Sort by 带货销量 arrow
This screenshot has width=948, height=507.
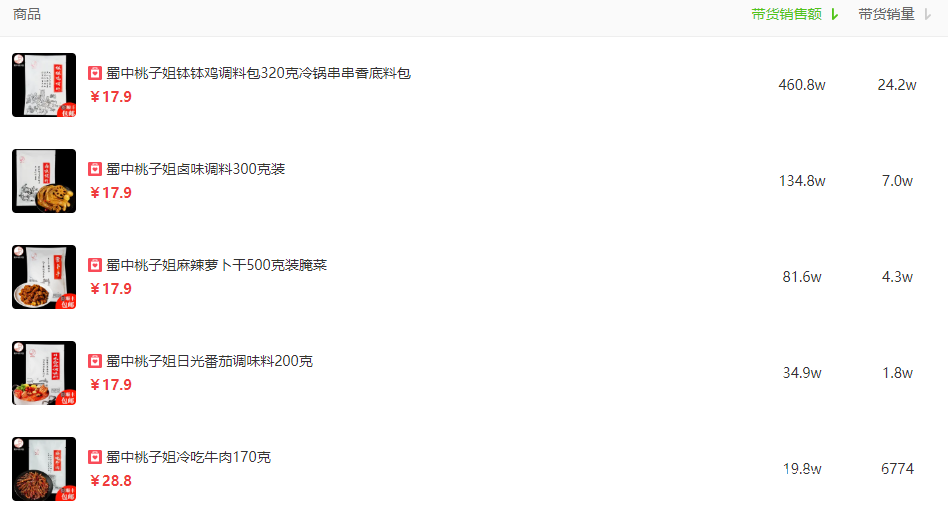point(927,15)
